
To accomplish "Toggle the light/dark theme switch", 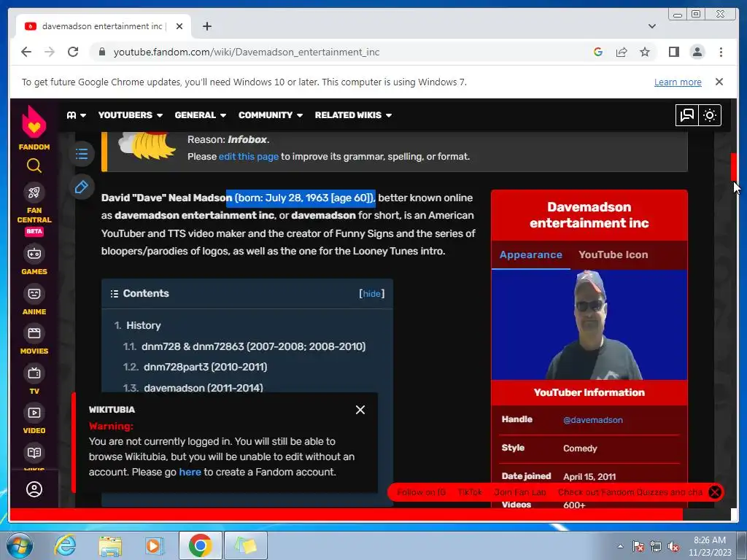I will pos(710,115).
